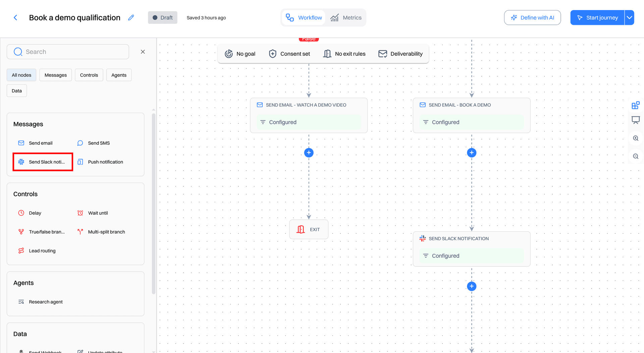Image resolution: width=644 pixels, height=353 pixels.
Task: Click the Define with AI button
Action: [532, 17]
